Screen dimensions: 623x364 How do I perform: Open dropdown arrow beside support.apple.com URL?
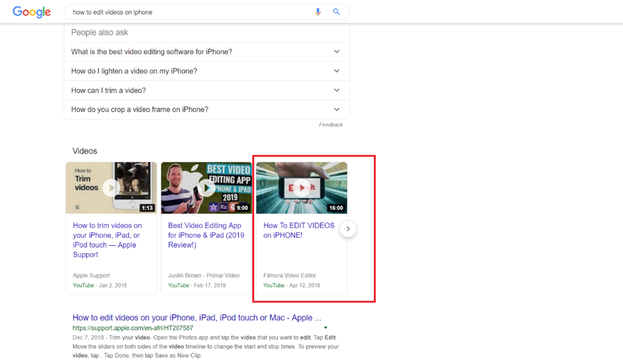(x=325, y=328)
